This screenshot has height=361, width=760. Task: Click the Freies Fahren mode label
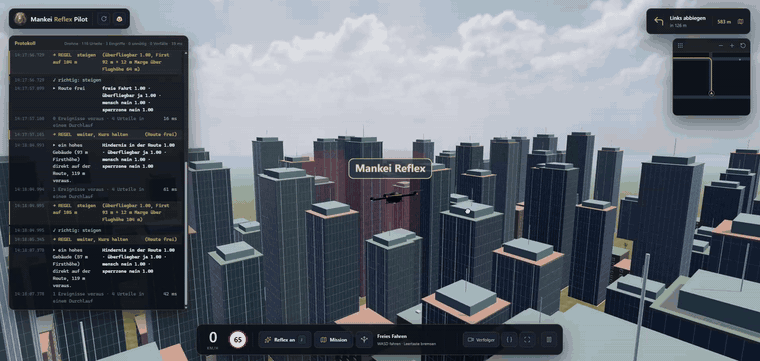pyautogui.click(x=392, y=336)
